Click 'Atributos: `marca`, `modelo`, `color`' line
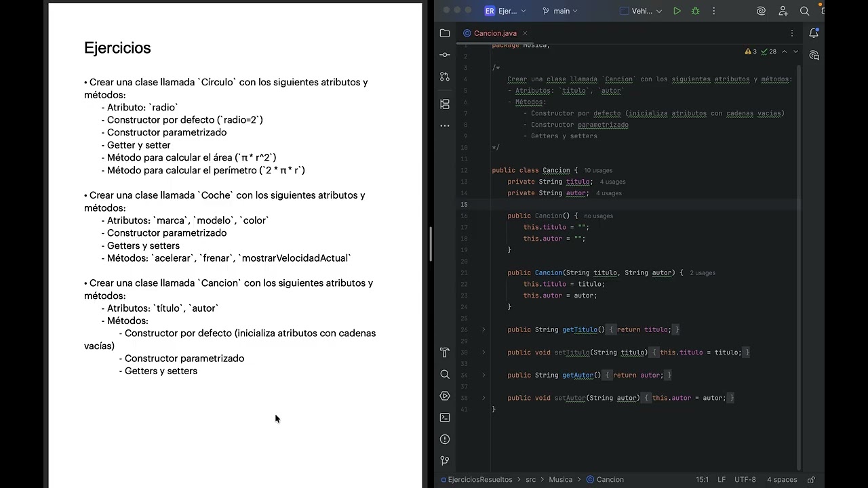Screen dimensions: 868x488 point(188,220)
